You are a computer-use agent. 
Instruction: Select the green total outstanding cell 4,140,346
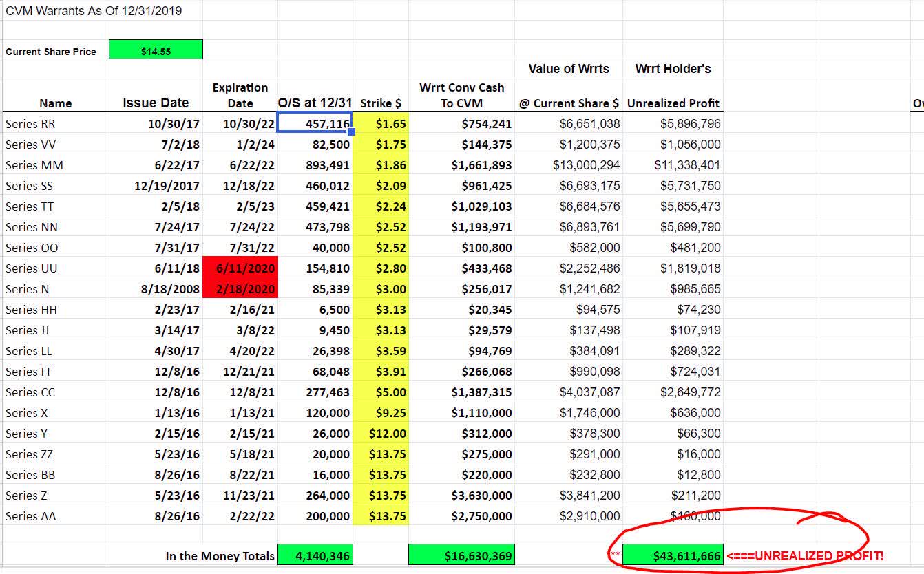[x=315, y=555]
